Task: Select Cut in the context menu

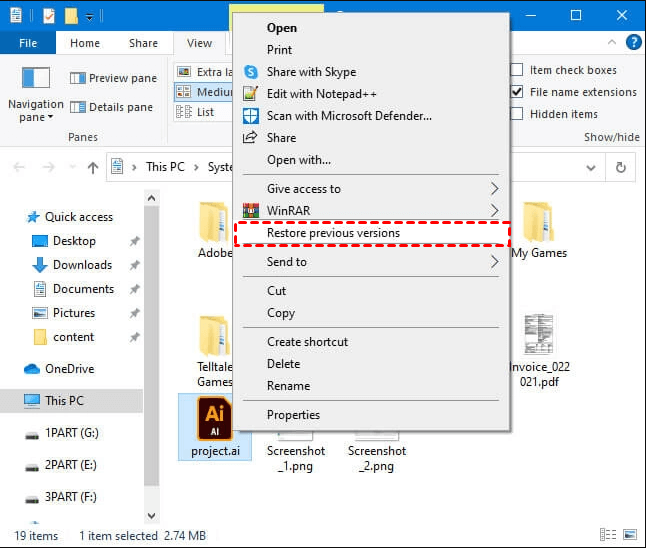Action: tap(276, 291)
